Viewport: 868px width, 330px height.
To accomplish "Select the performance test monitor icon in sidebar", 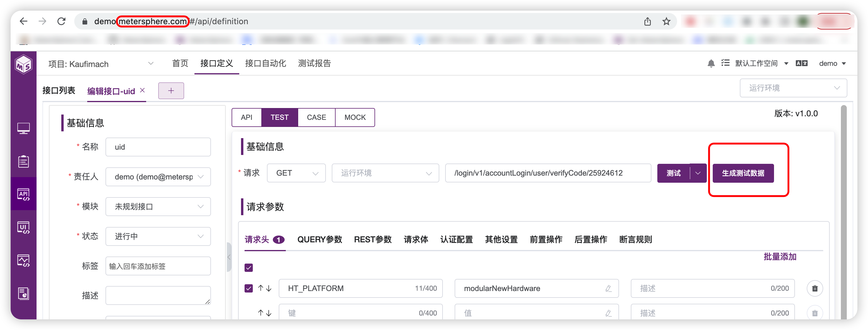I will pos(23,128).
